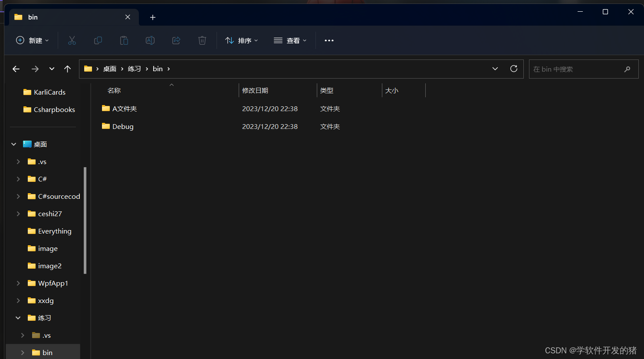Click the Cut scissors icon
Image resolution: width=644 pixels, height=359 pixels.
tap(72, 40)
